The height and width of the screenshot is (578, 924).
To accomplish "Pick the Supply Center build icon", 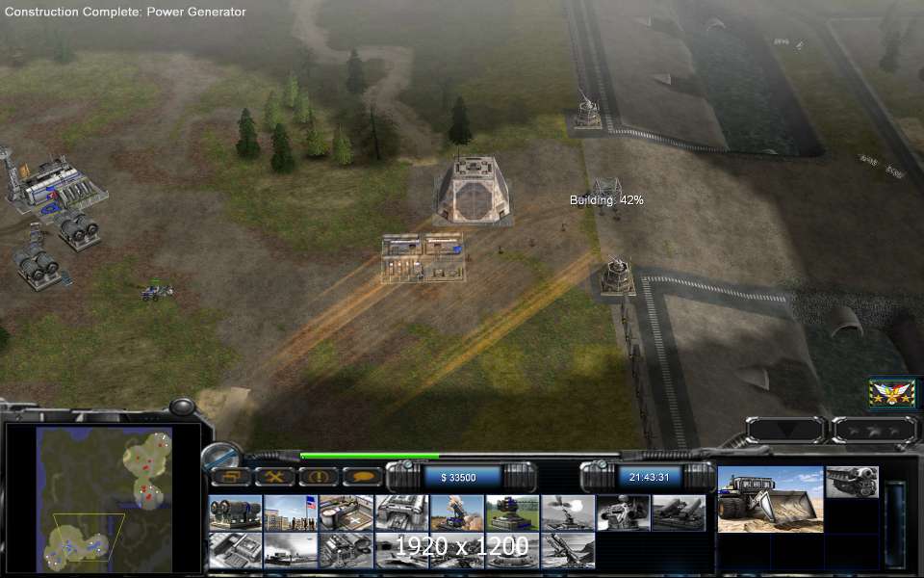I will tap(346, 512).
